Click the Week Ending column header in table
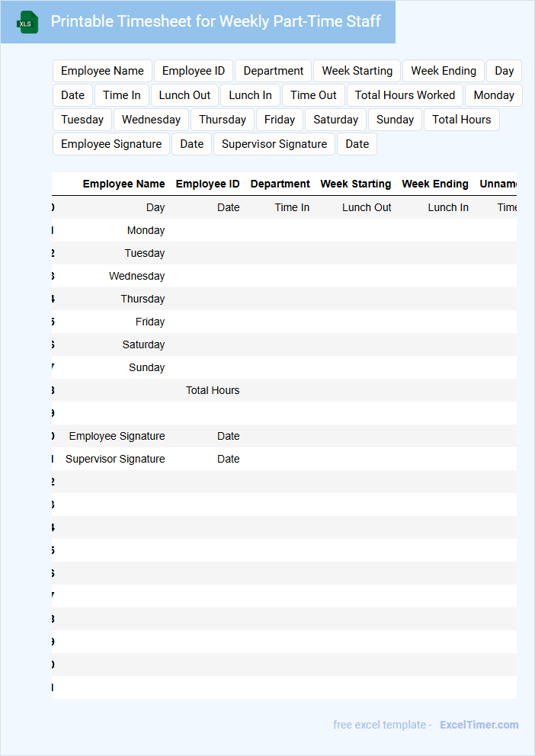Viewport: 535px width, 756px height. click(435, 184)
